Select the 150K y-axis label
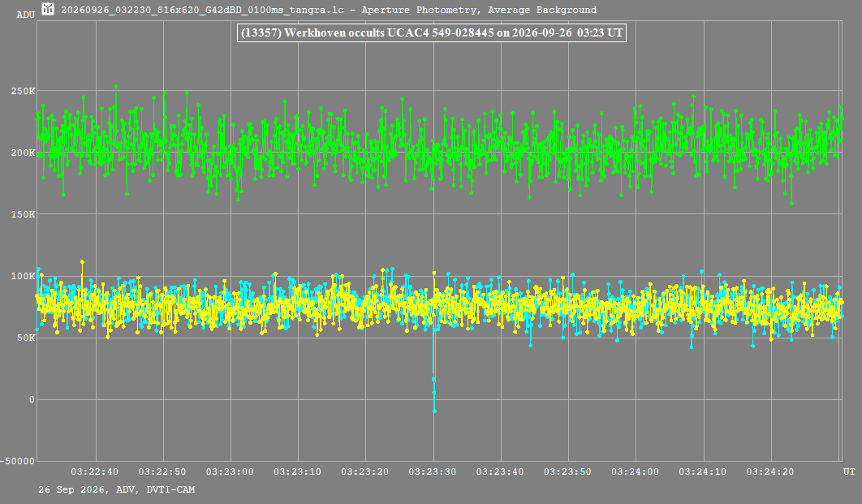 pyautogui.click(x=23, y=214)
